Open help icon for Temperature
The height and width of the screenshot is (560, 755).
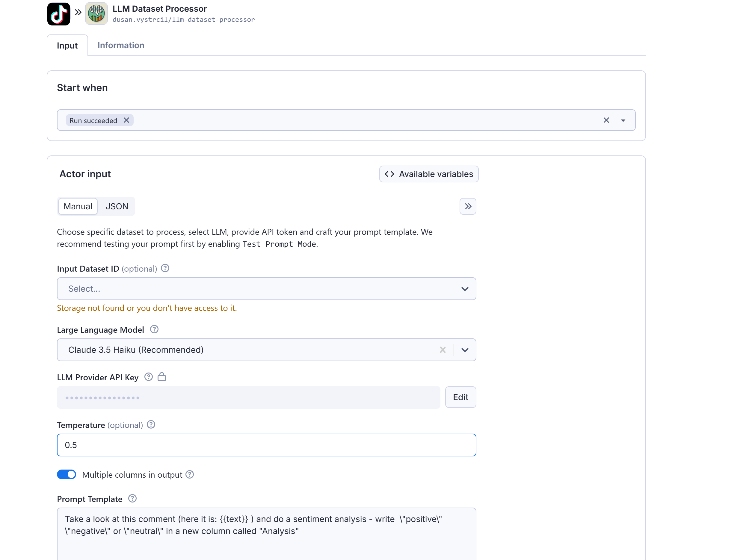coord(151,424)
